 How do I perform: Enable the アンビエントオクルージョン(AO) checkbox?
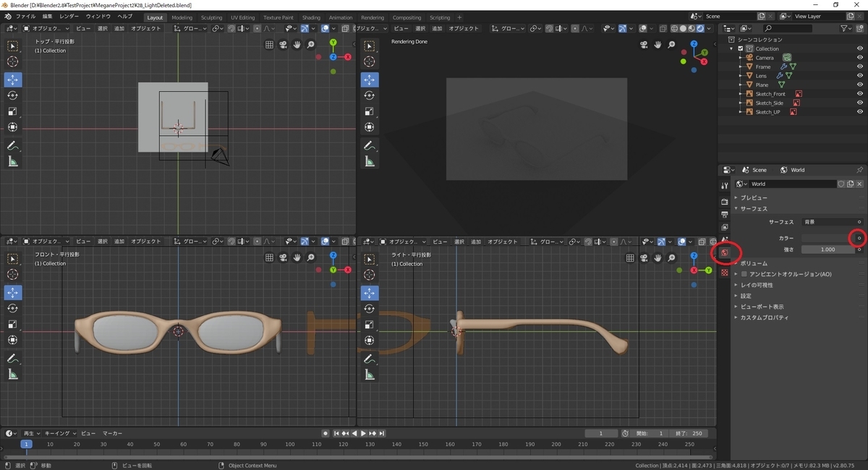[744, 274]
